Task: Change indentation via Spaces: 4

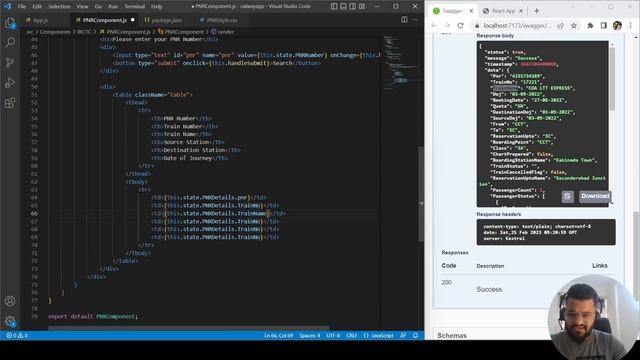Action: (309, 336)
